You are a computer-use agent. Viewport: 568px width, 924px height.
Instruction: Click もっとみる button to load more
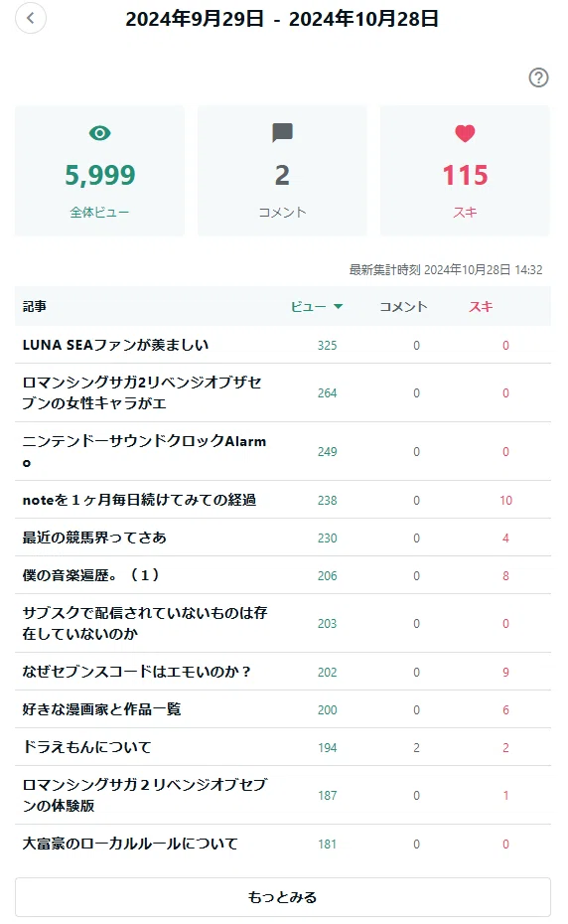coord(283,897)
